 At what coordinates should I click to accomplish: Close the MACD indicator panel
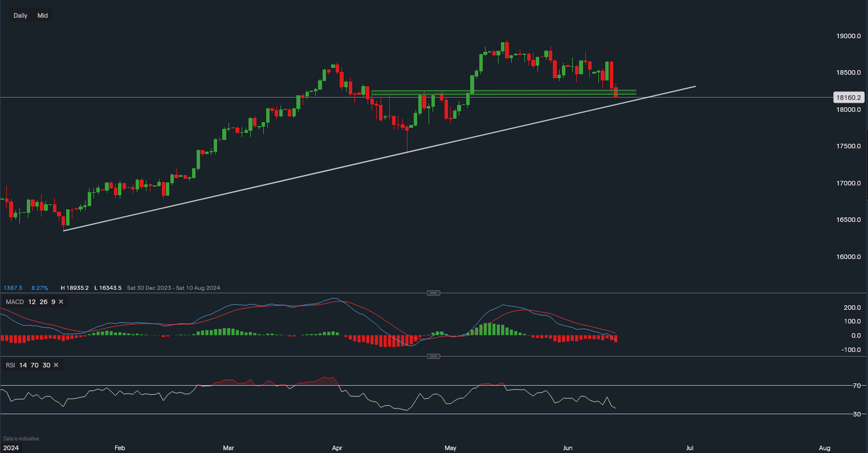click(61, 301)
